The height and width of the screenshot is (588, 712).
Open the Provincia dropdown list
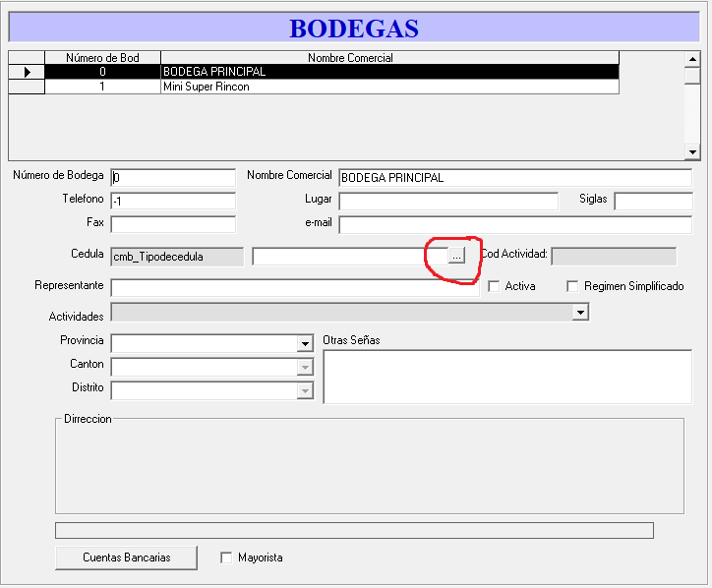(x=305, y=344)
